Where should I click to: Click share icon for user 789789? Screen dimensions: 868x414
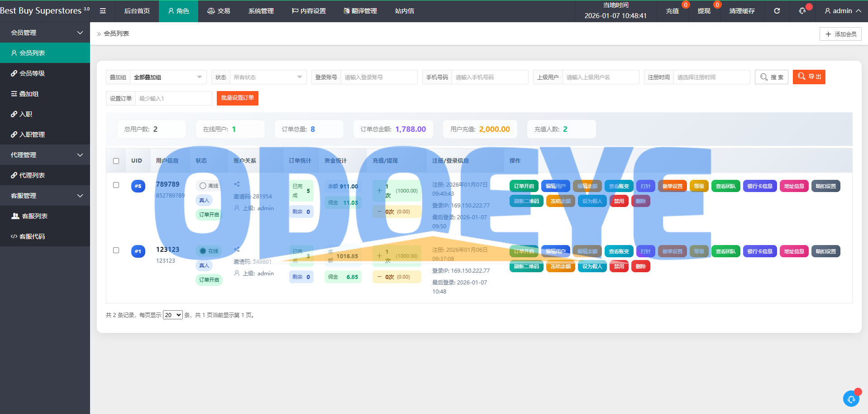click(x=237, y=184)
